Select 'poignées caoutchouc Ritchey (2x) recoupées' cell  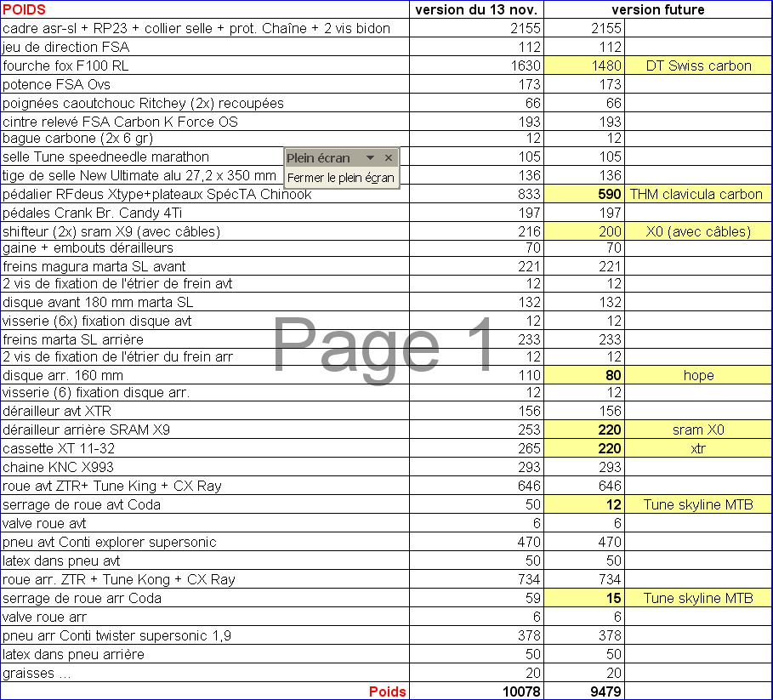tap(205, 103)
